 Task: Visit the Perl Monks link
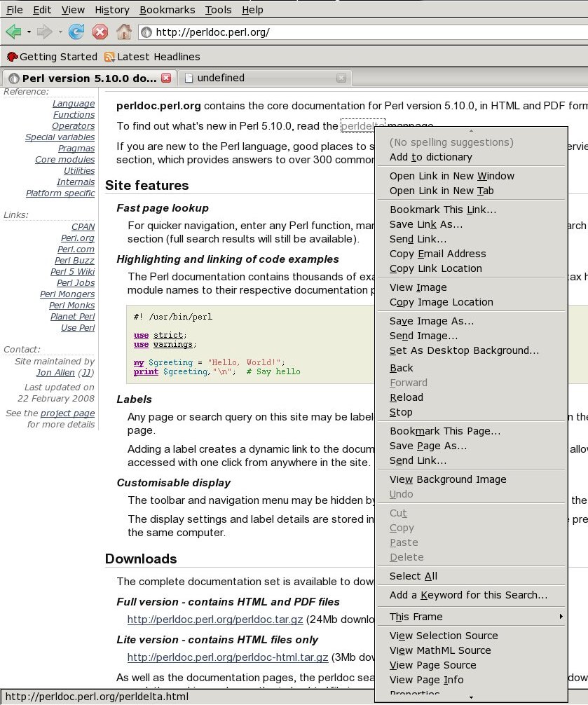72,306
